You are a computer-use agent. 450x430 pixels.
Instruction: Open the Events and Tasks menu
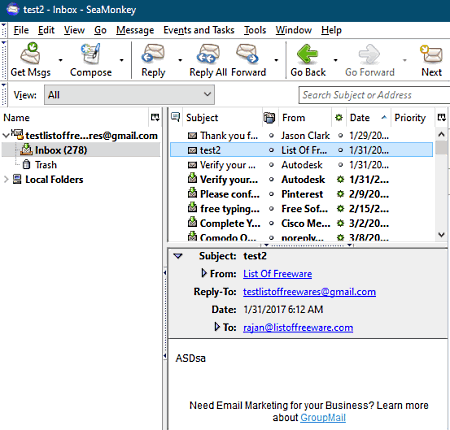[199, 30]
